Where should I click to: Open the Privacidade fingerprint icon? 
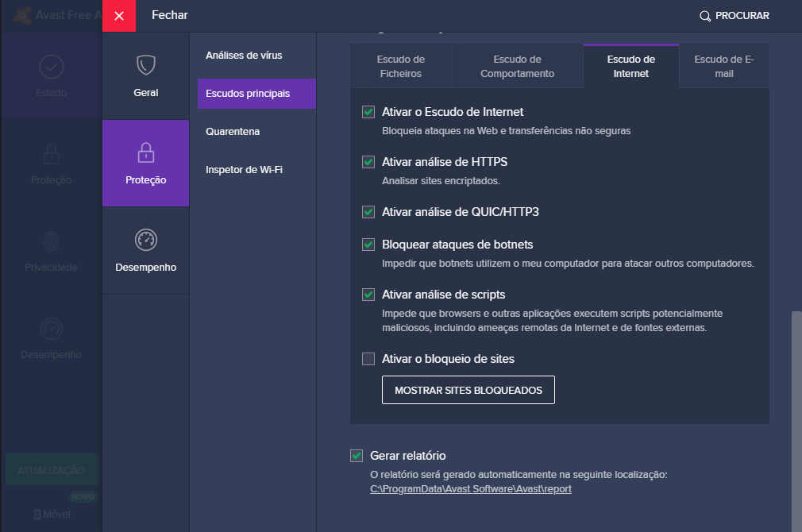pos(52,241)
